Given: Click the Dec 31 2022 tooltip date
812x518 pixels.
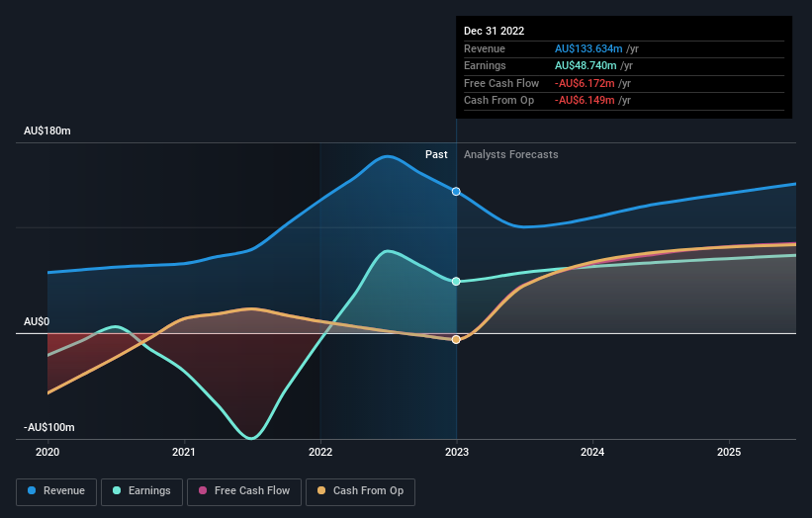Looking at the screenshot, I should [495, 31].
